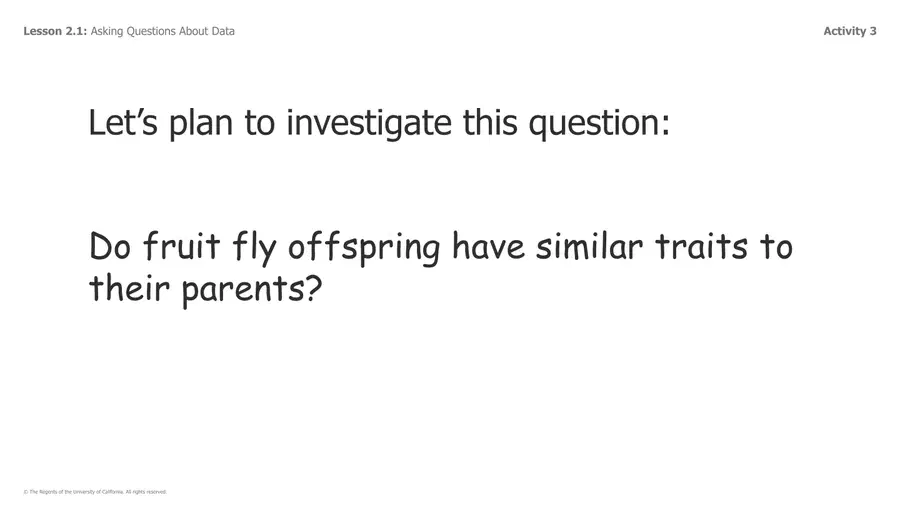Click the 'Activity 3' label
Image resolution: width=900 pixels, height=506 pixels.
(x=849, y=31)
